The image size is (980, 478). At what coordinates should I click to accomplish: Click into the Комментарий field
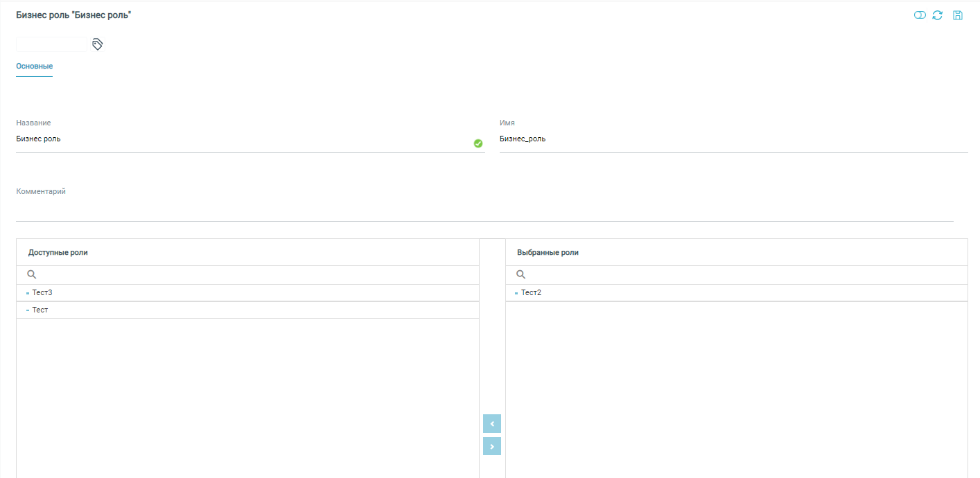pyautogui.click(x=484, y=210)
